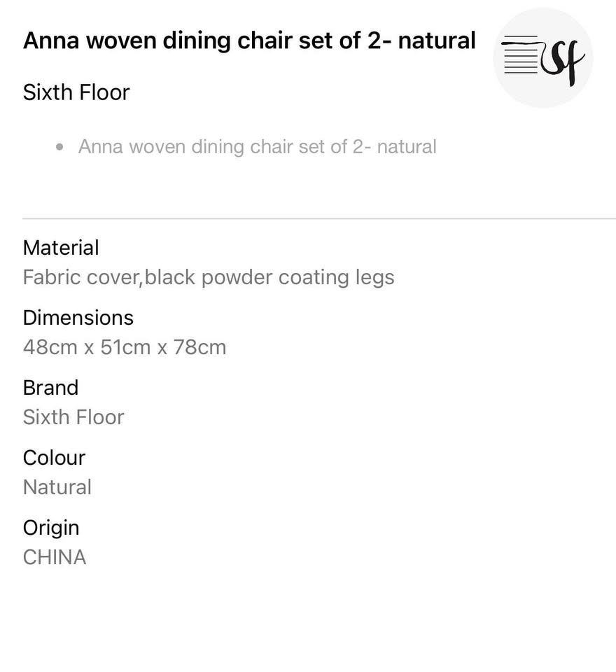Click the Origin label
The image size is (616, 672).
(51, 528)
